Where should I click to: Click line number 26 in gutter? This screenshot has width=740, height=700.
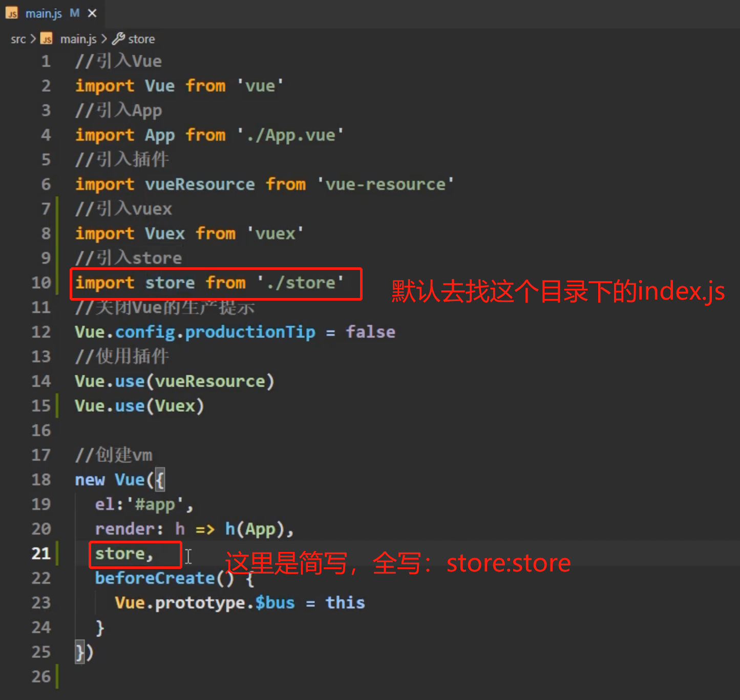(41, 676)
